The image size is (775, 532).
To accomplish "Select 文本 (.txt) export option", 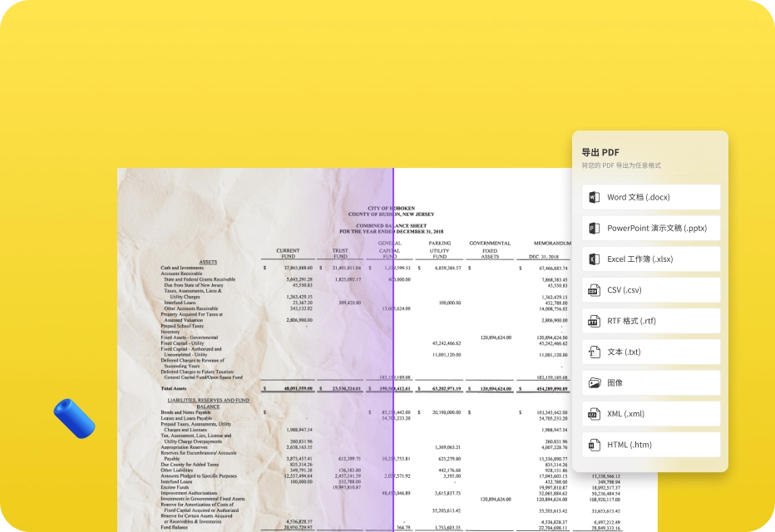I will [651, 352].
